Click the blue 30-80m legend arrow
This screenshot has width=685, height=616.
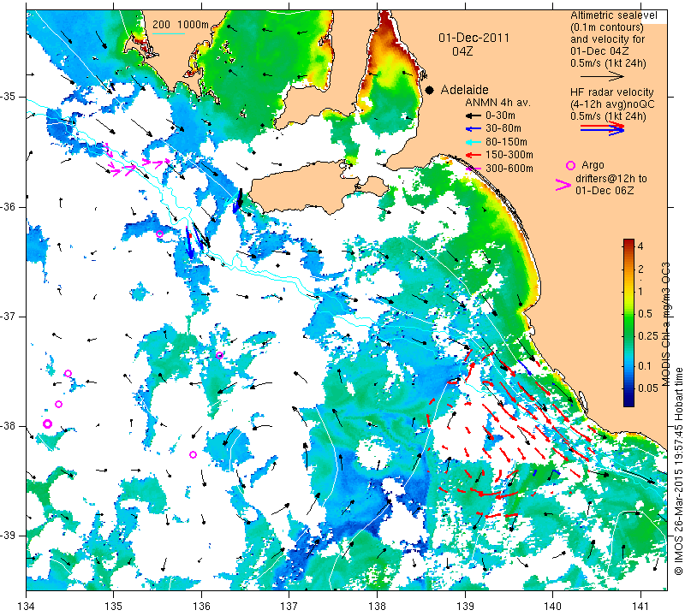click(473, 128)
